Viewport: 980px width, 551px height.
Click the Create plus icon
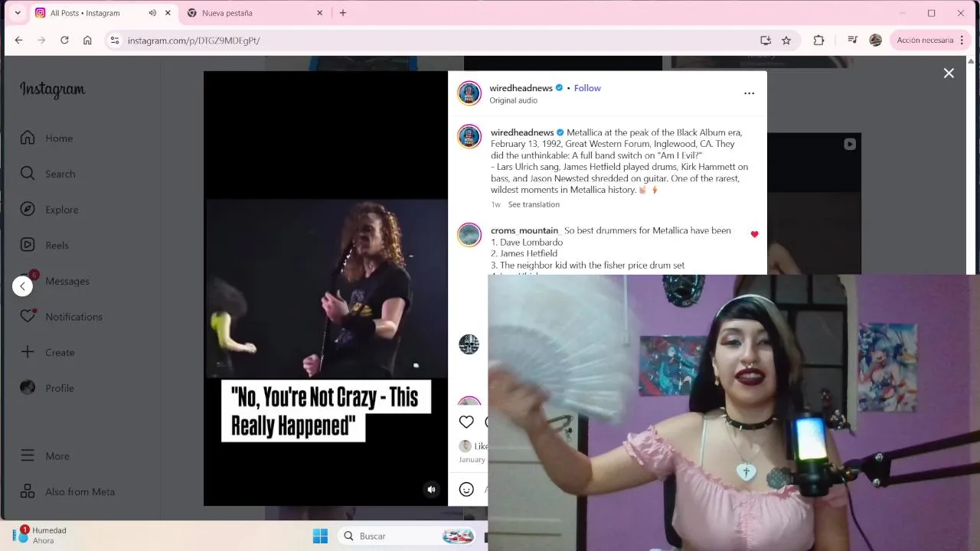(x=28, y=352)
